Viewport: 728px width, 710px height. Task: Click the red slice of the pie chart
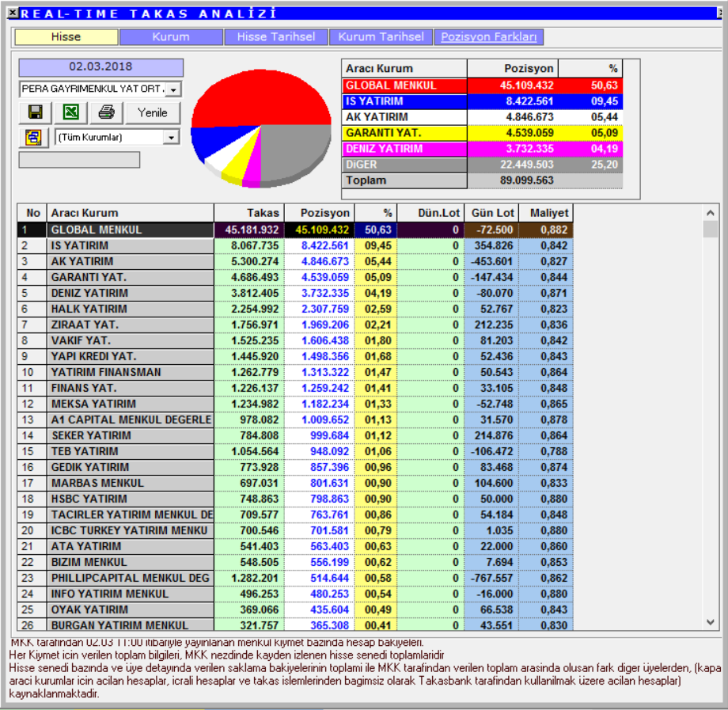click(x=260, y=97)
